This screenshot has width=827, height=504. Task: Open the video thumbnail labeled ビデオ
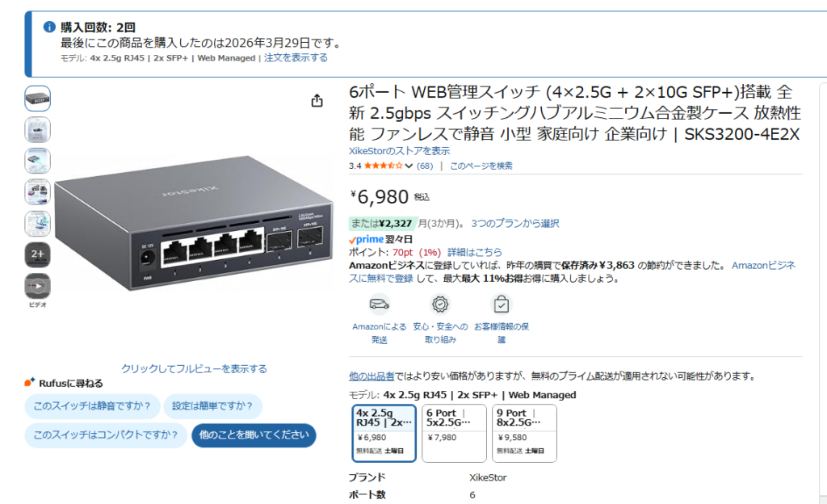37,286
